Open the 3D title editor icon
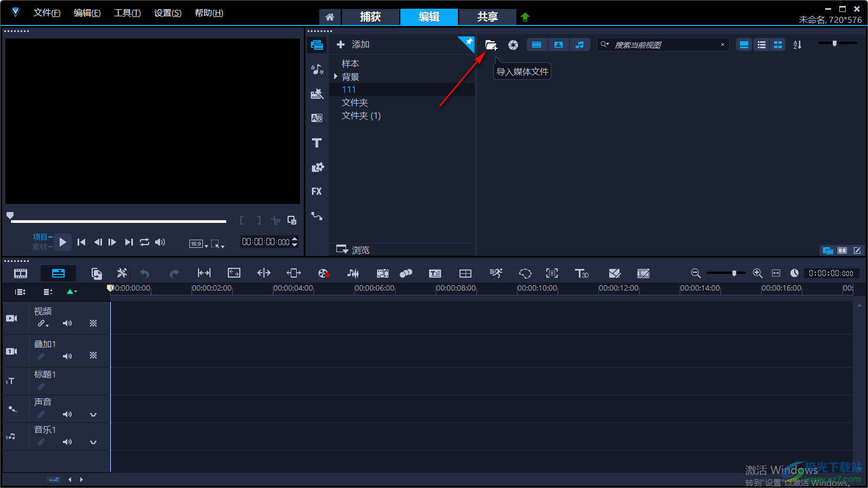 click(x=582, y=273)
